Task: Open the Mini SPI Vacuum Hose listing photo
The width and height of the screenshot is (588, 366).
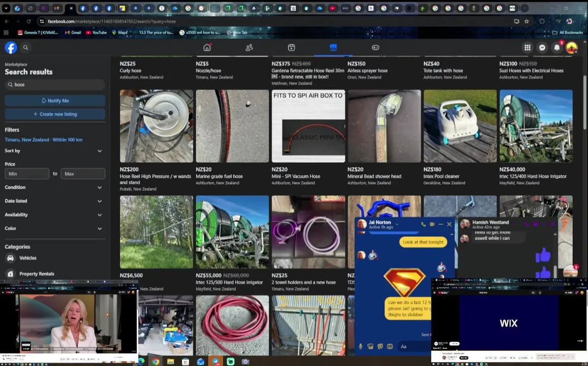Action: (308, 126)
